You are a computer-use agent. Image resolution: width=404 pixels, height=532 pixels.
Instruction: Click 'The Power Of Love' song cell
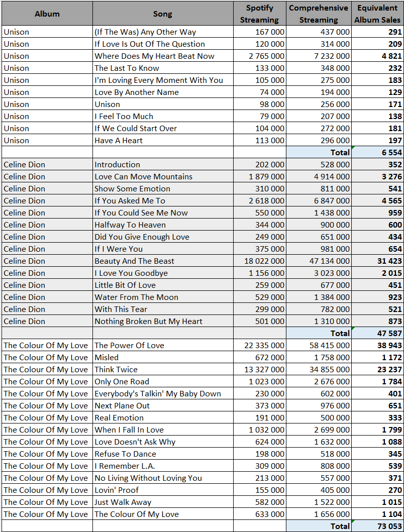click(x=163, y=345)
